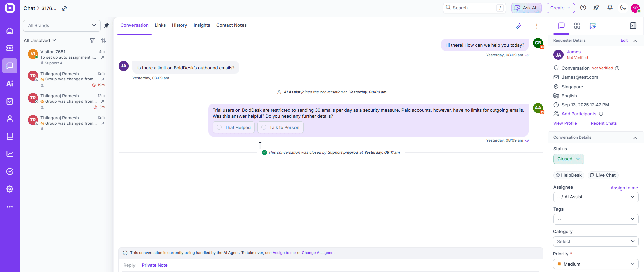Viewport: 644px width, 272px height.
Task: Switch to the Private Note tab
Action: pos(154,265)
